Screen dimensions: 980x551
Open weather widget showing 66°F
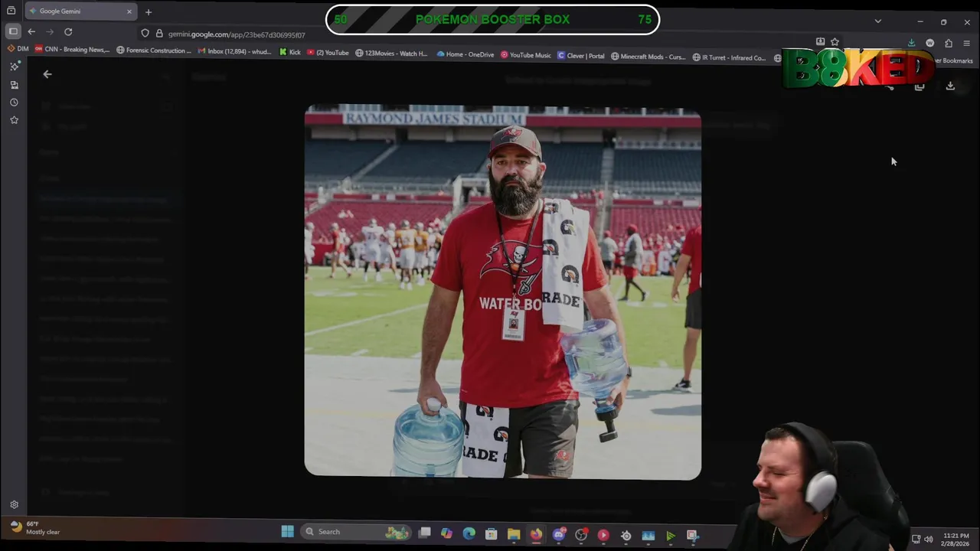tap(34, 528)
